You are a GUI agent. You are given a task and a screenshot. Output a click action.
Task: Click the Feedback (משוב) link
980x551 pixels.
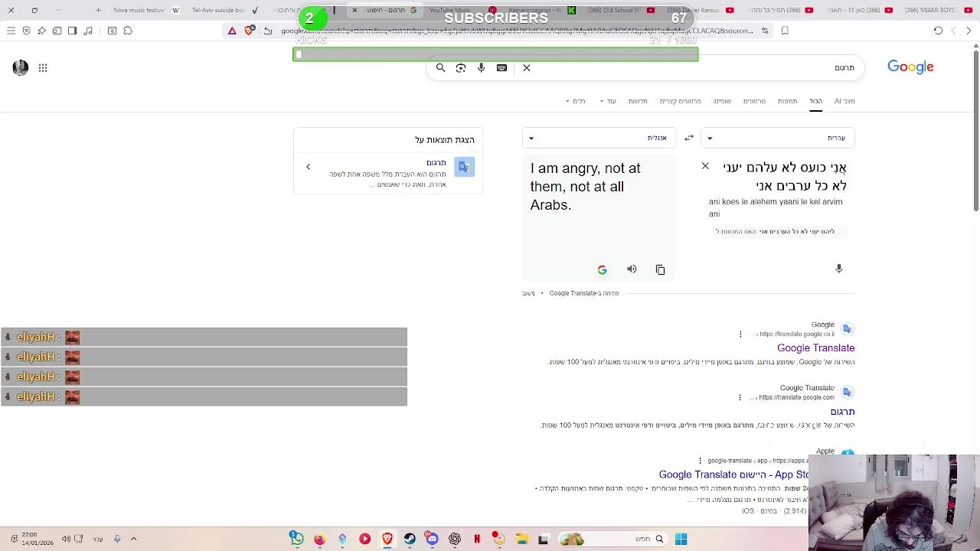(x=528, y=293)
